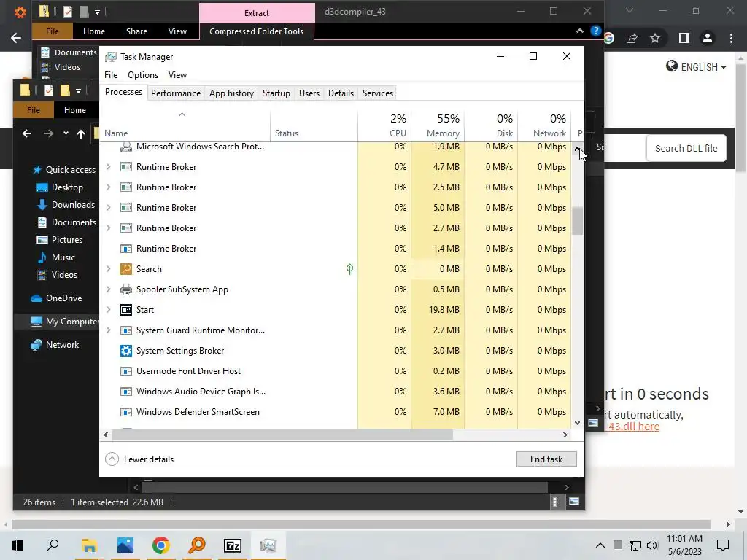
Task: Go back with Chrome back arrow
Action: point(16,38)
